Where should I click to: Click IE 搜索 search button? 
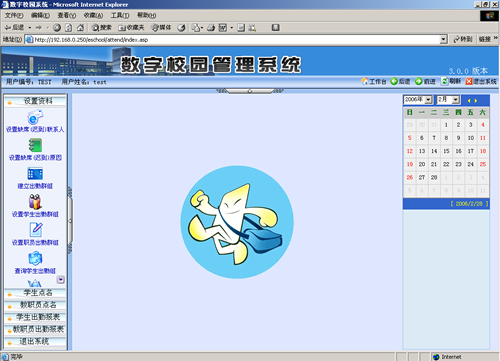click(101, 28)
